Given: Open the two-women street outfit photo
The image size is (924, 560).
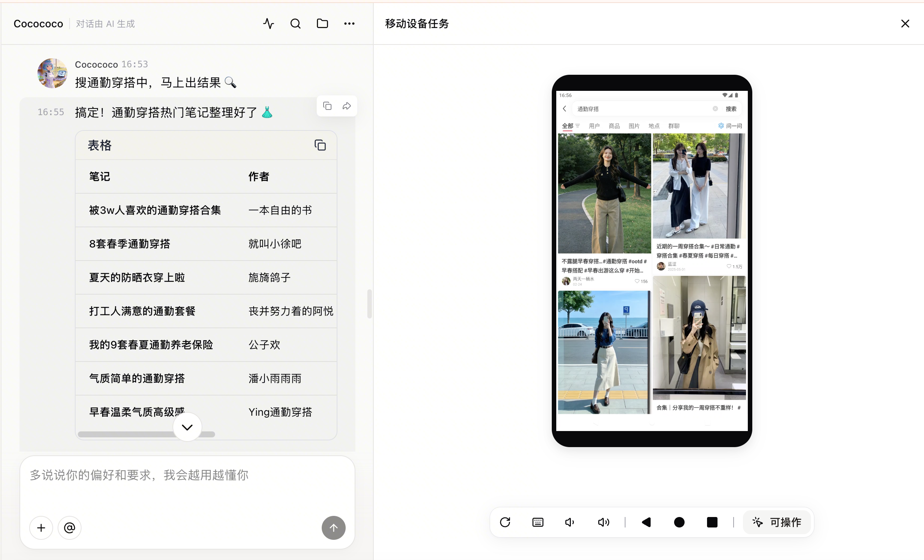Looking at the screenshot, I should click(699, 186).
